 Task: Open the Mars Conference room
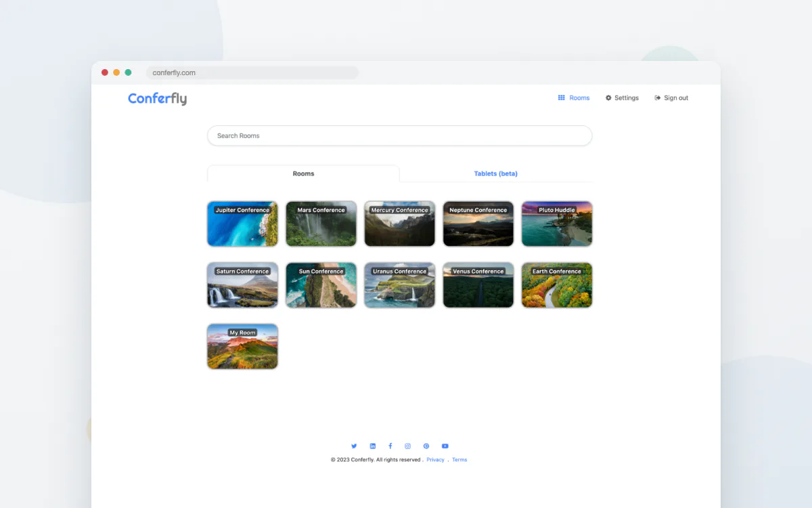tap(321, 224)
